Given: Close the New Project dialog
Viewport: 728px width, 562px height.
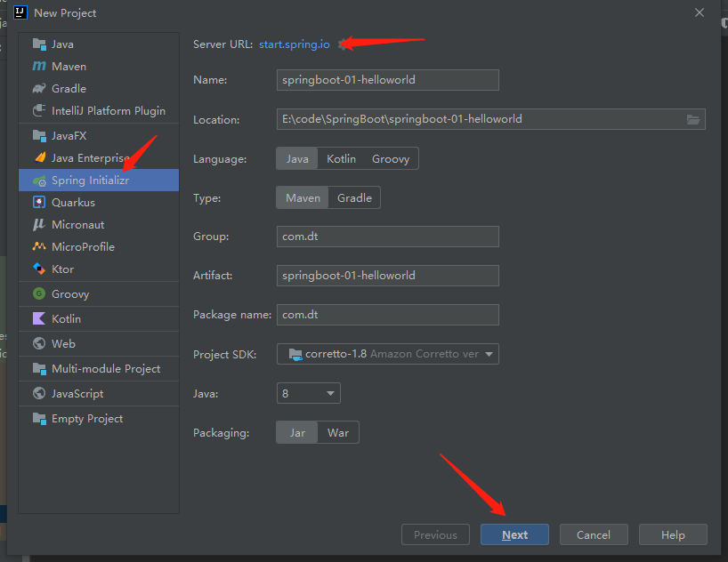Looking at the screenshot, I should click(x=700, y=12).
